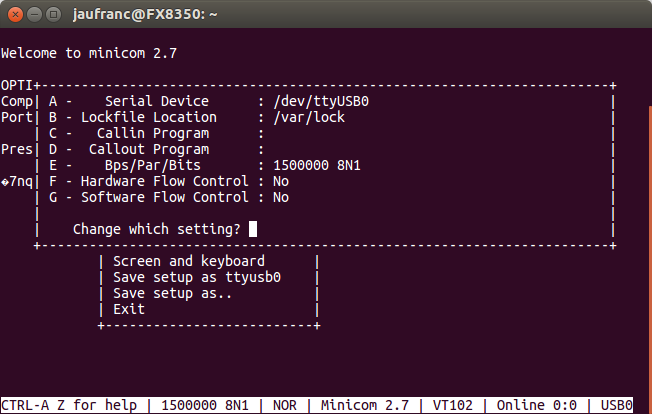Click the 1500000 8N1 baud value
Screen dimensions: 652x414
pos(317,165)
